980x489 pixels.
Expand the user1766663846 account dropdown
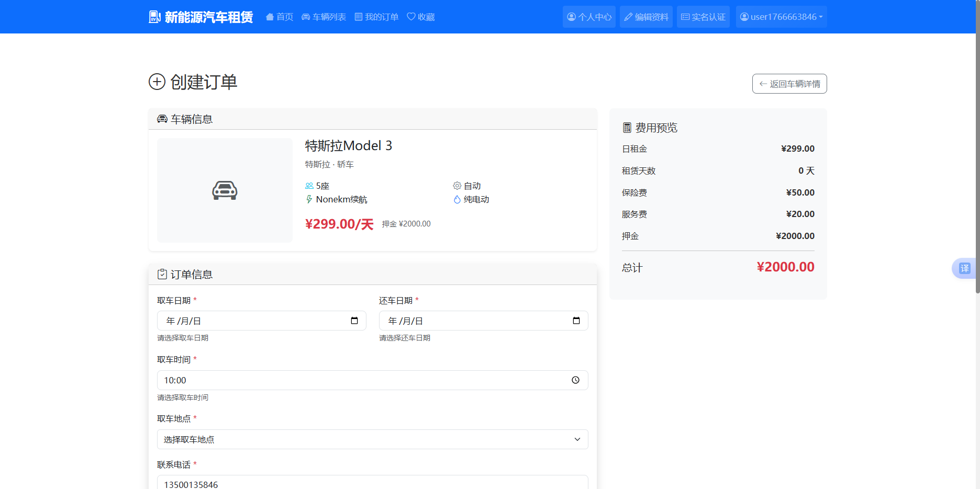pyautogui.click(x=781, y=17)
